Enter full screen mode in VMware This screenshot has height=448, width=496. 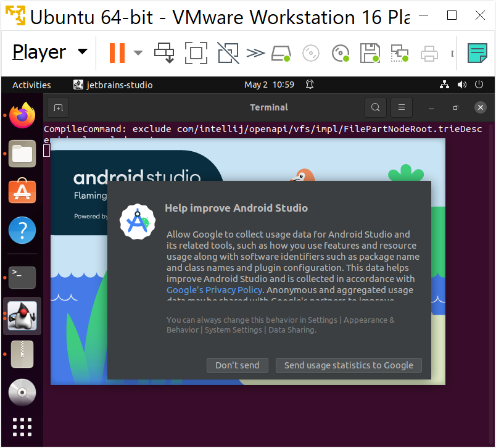[196, 53]
